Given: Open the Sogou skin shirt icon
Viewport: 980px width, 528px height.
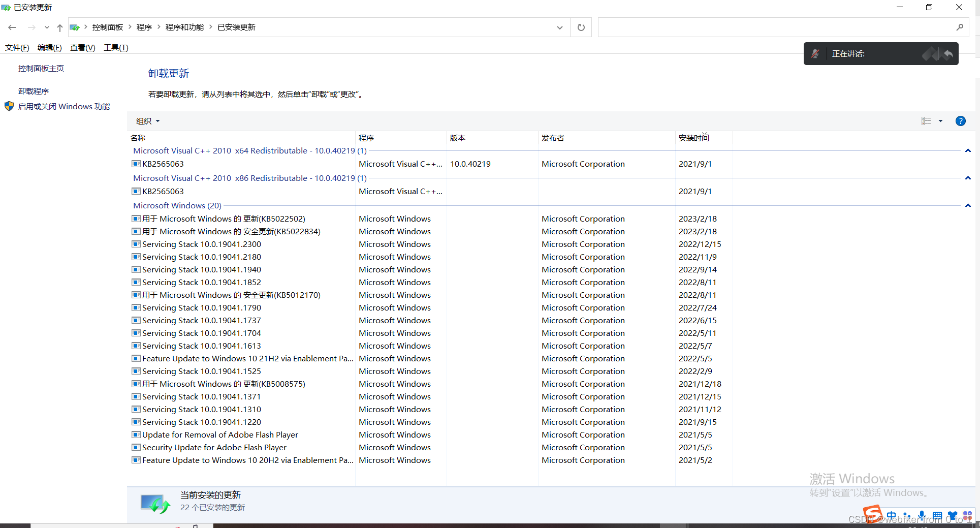Looking at the screenshot, I should click(953, 515).
